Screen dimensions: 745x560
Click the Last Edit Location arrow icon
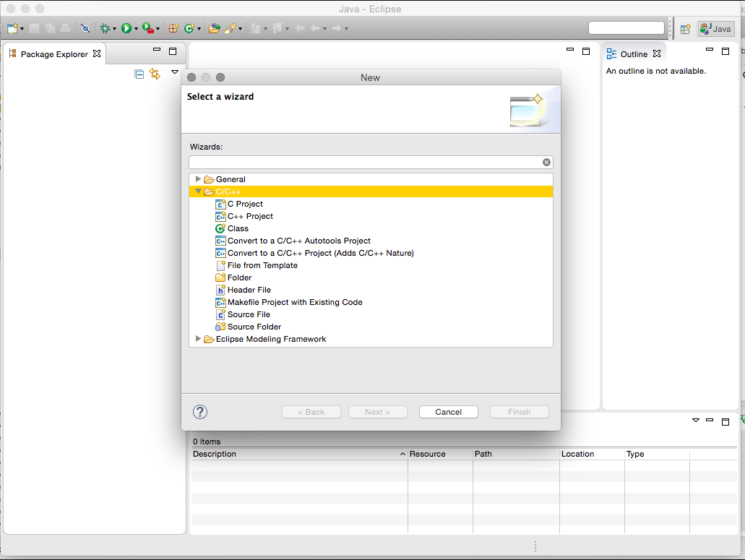[299, 28]
